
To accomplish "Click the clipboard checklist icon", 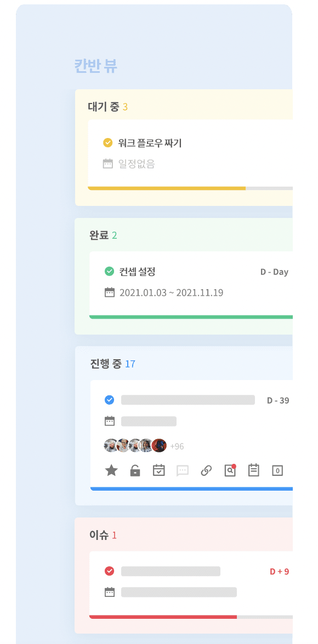I will (x=253, y=470).
